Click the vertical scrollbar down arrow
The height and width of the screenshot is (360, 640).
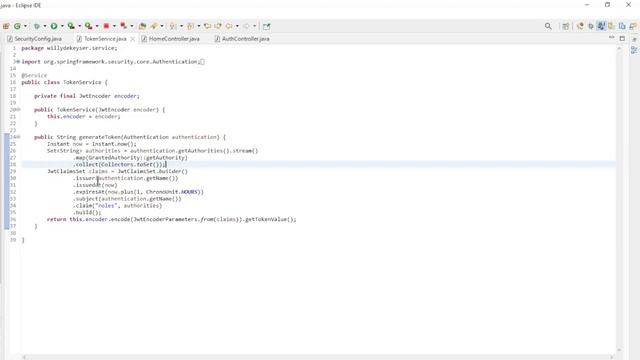(619, 350)
